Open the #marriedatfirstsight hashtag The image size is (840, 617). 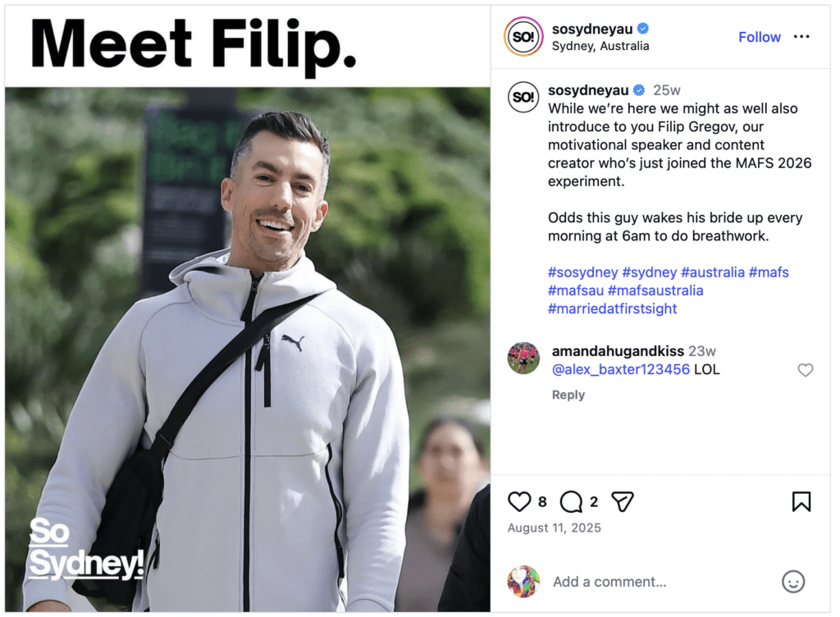click(x=612, y=308)
